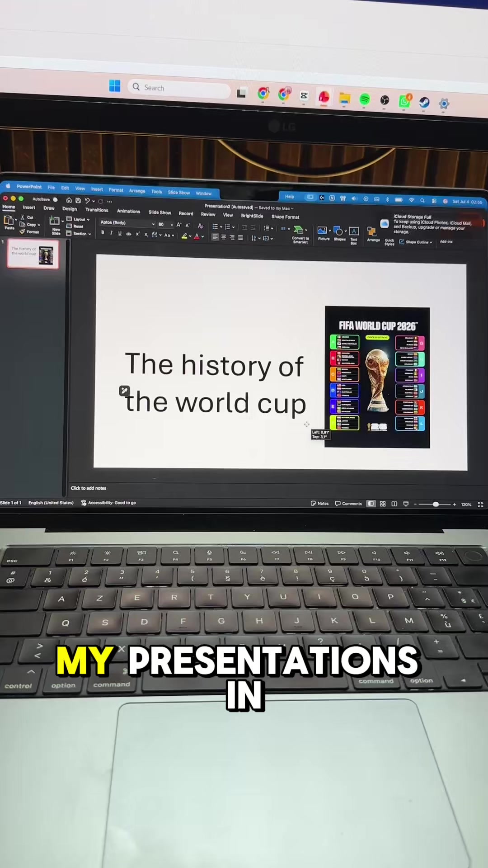Click the Designer icon beside the title text
488x868 pixels.
pyautogui.click(x=124, y=391)
